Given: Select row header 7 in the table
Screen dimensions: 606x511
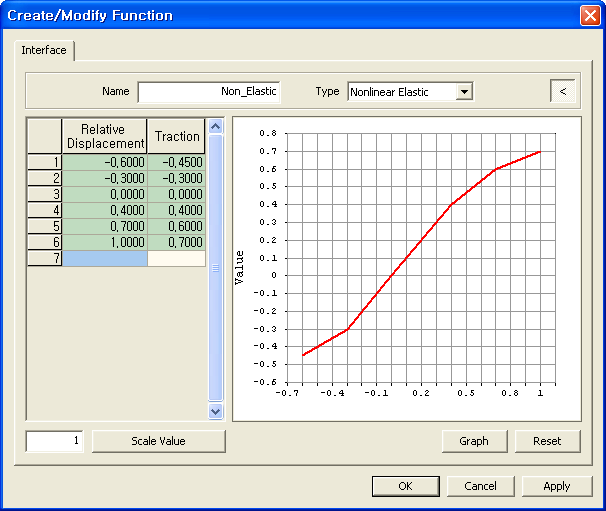Looking at the screenshot, I should coord(44,258).
